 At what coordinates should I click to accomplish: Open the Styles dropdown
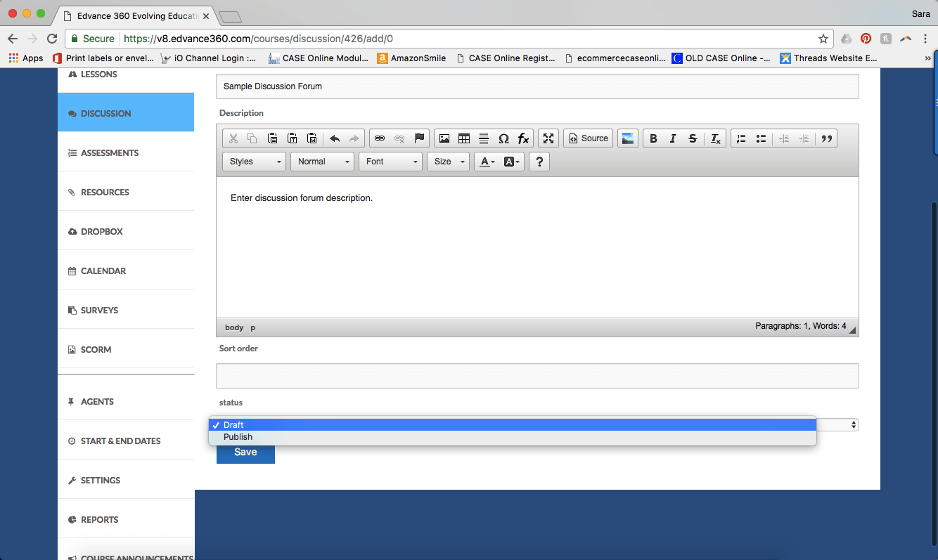click(255, 162)
